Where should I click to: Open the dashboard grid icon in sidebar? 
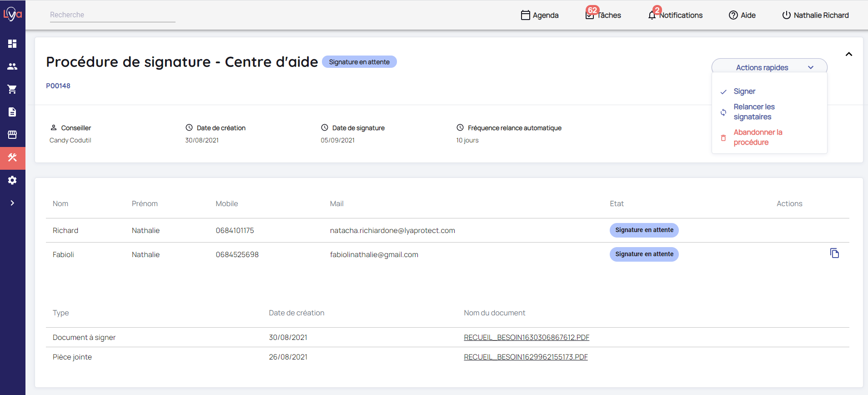click(12, 44)
